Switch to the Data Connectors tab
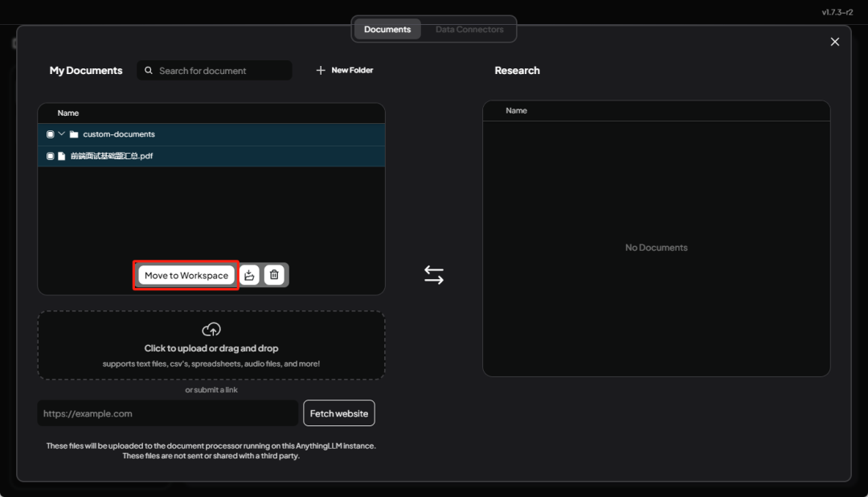 [469, 30]
